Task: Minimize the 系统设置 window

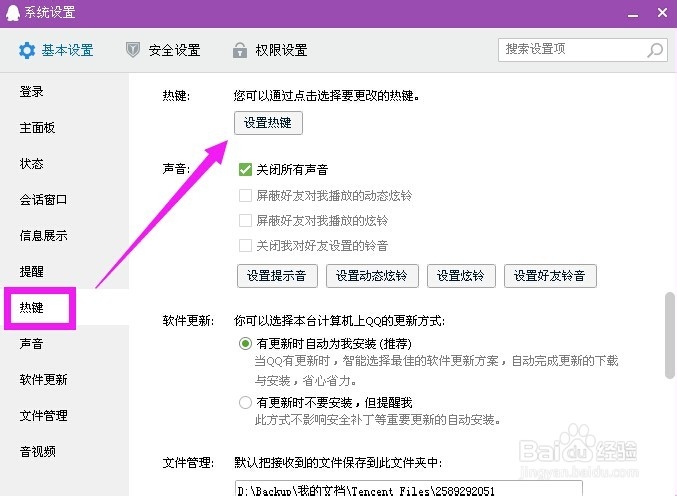Action: tap(633, 15)
